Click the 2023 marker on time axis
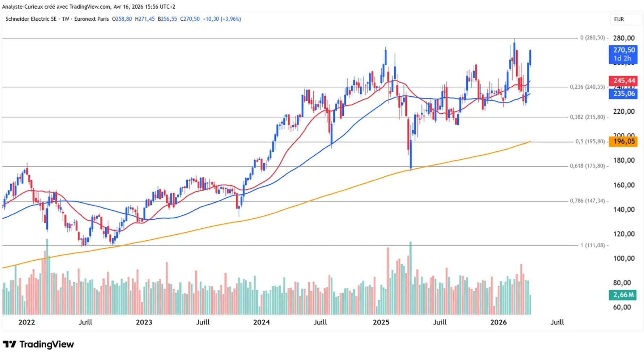Screen dimensions: 644x353 point(144,322)
